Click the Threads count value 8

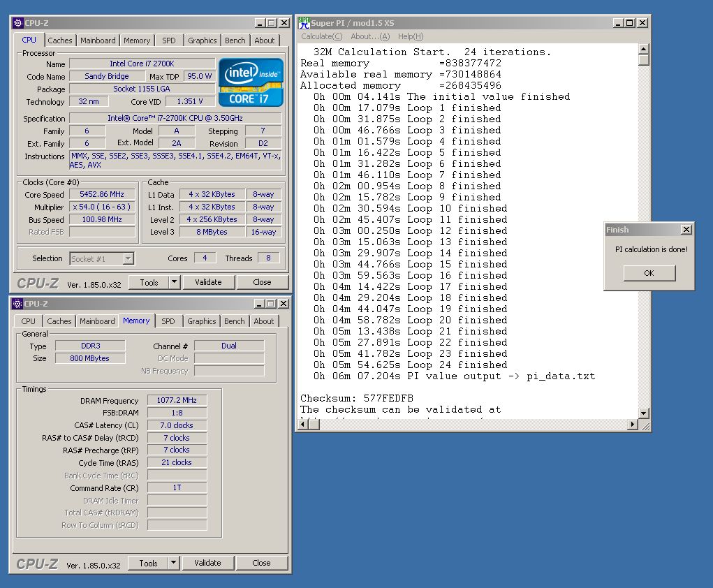[x=268, y=258]
